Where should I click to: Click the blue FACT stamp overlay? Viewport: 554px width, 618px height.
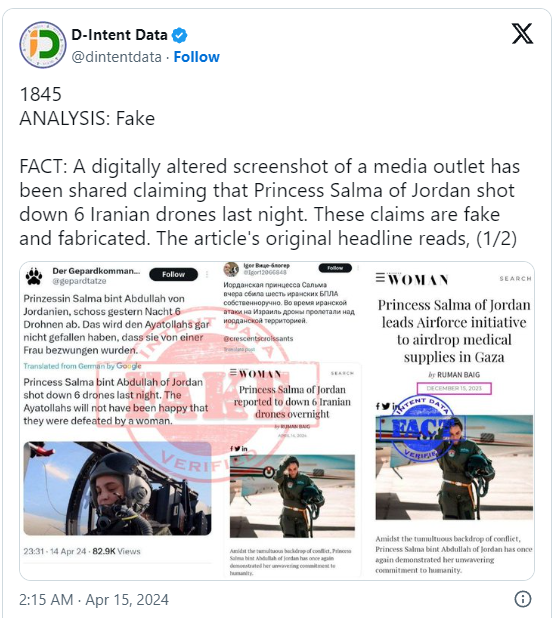point(421,429)
